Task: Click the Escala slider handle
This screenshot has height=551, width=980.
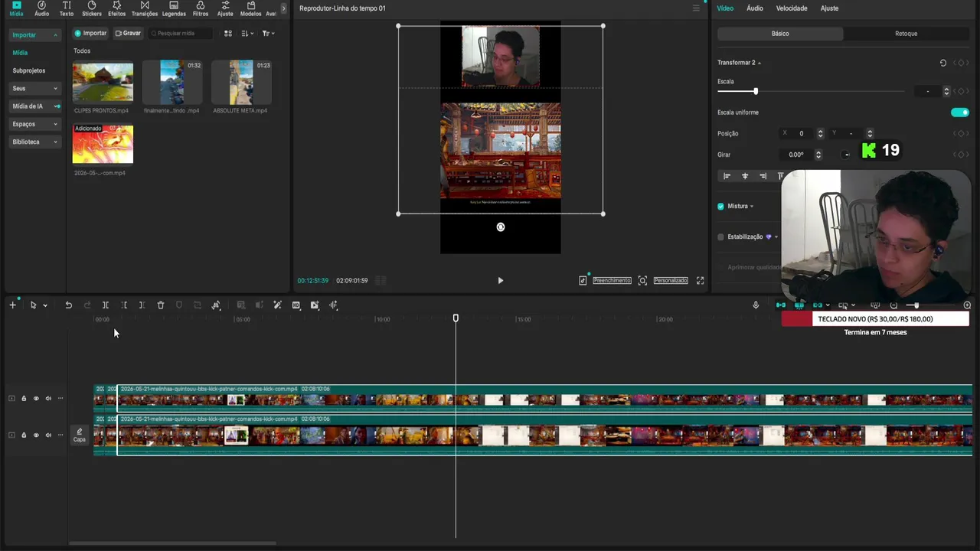Action: pyautogui.click(x=756, y=92)
